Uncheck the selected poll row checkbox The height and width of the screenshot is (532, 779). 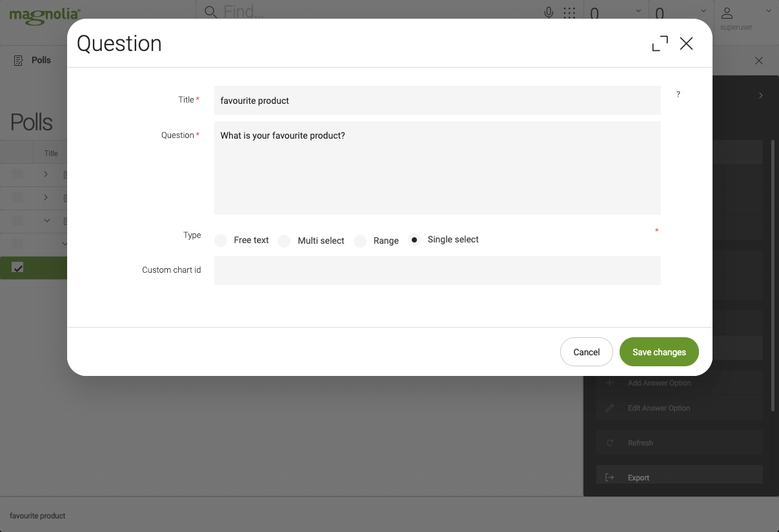pyautogui.click(x=17, y=267)
